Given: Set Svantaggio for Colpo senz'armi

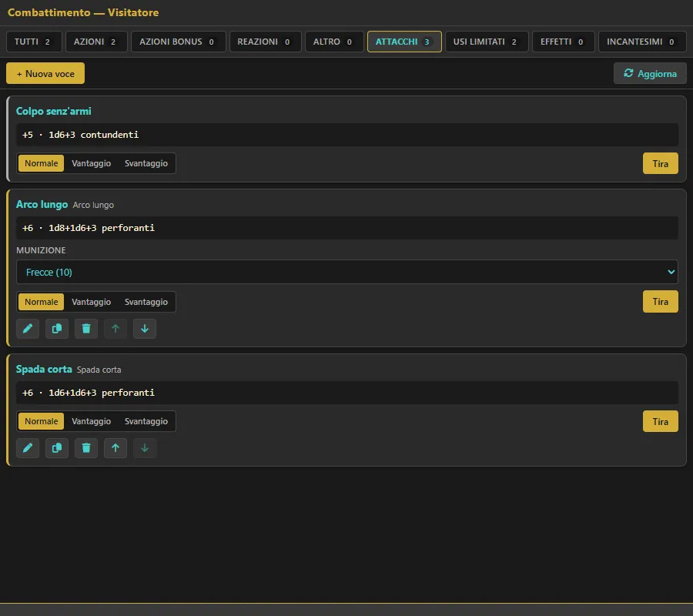Looking at the screenshot, I should click(x=146, y=163).
